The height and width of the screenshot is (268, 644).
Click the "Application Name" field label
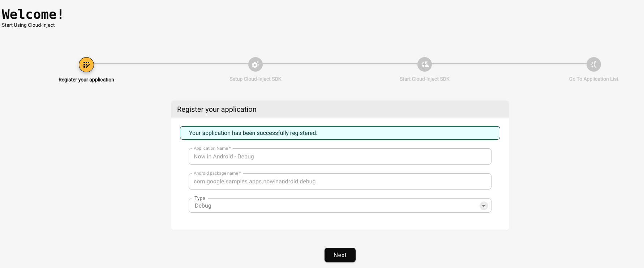(212, 148)
